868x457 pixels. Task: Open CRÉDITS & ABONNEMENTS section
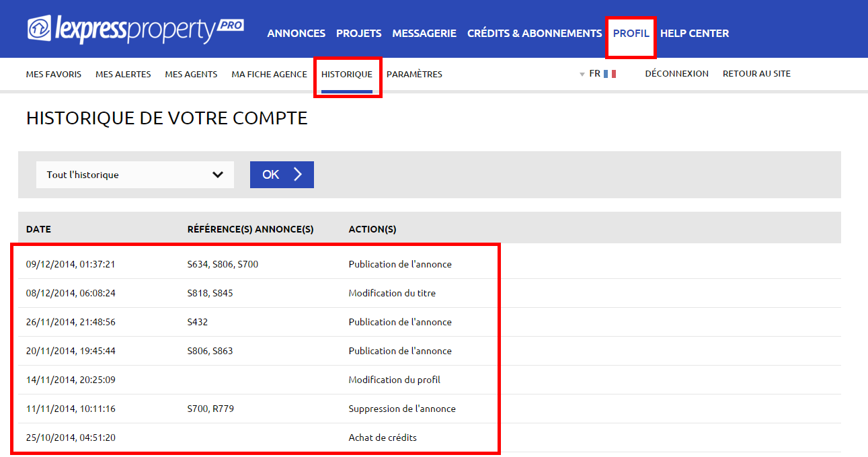coord(535,33)
